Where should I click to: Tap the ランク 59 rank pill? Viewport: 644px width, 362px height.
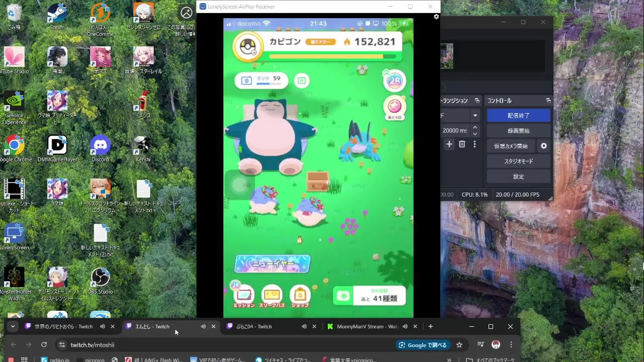261,80
